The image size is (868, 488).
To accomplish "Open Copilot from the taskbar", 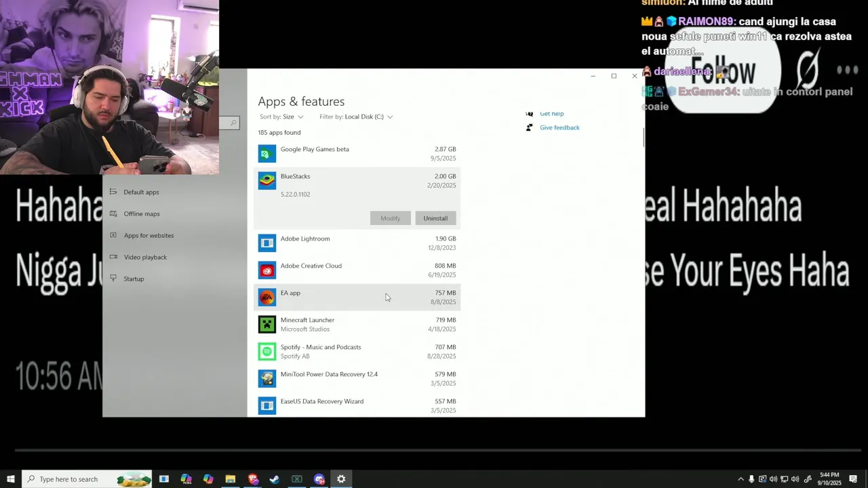I will (208, 479).
